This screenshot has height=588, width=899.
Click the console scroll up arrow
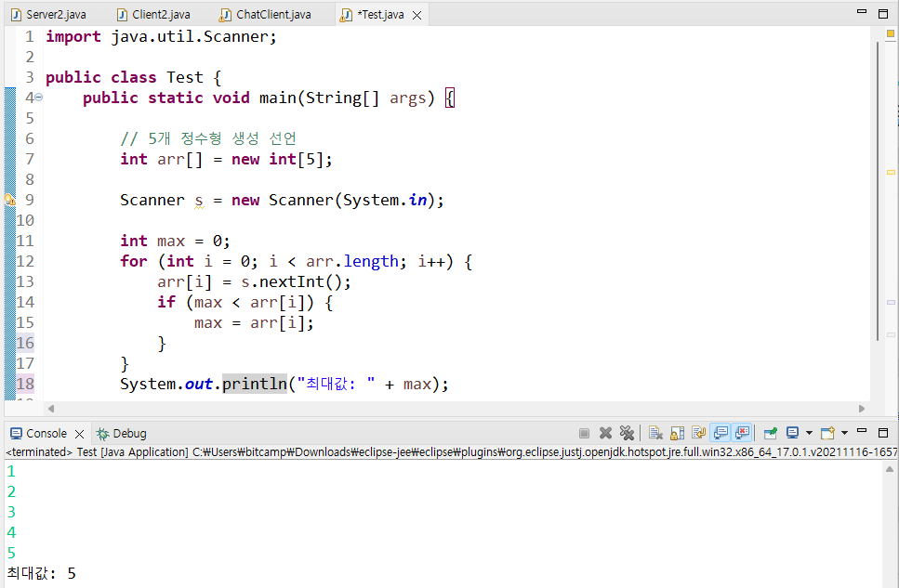coord(890,469)
